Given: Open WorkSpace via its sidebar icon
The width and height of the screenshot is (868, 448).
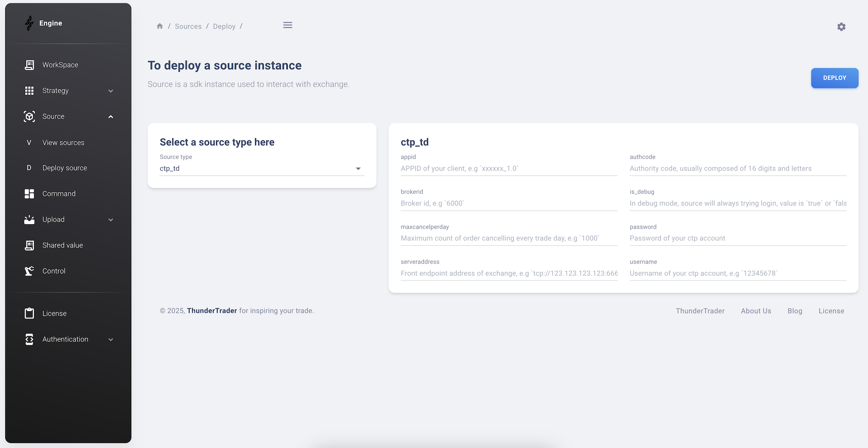Looking at the screenshot, I should [x=29, y=65].
